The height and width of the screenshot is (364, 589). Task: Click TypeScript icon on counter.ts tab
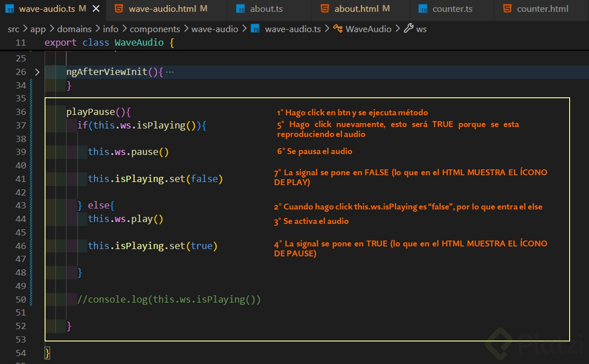point(423,9)
